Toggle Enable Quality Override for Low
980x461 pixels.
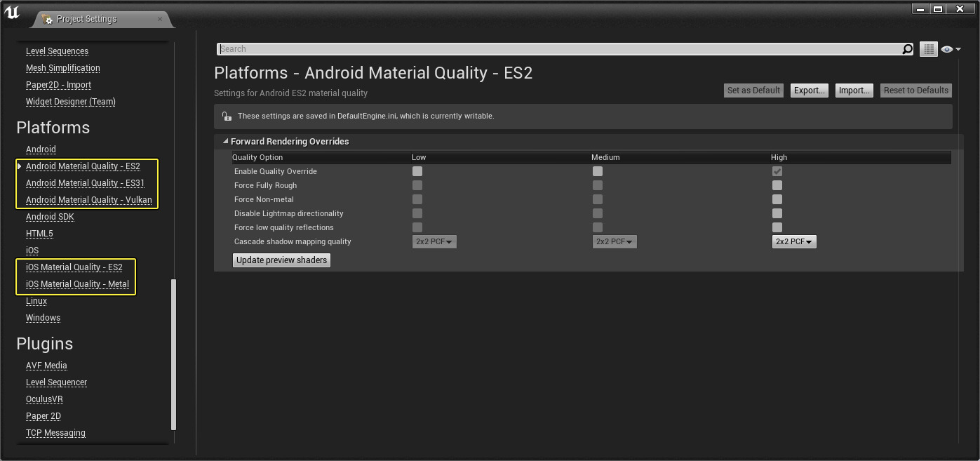[x=417, y=171]
